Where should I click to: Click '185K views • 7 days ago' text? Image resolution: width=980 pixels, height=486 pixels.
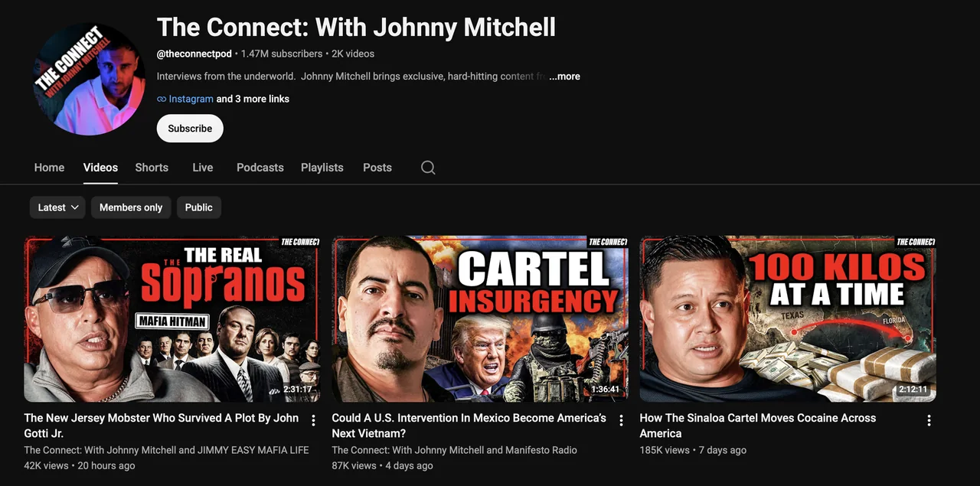(693, 450)
